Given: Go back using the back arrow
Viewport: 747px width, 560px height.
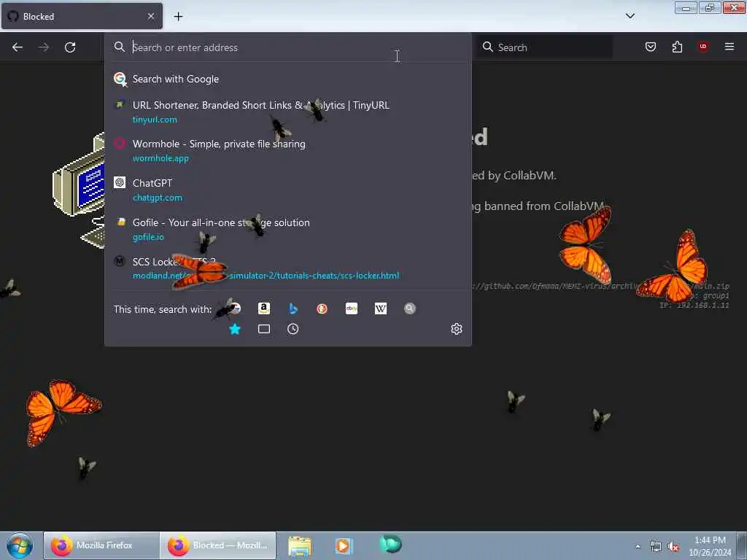Looking at the screenshot, I should tap(18, 47).
